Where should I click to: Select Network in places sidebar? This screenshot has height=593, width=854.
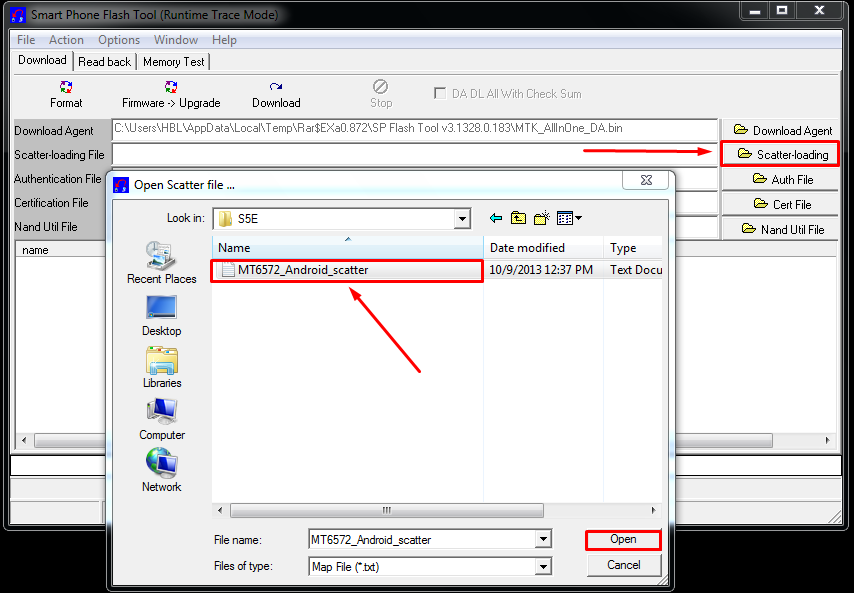(162, 471)
